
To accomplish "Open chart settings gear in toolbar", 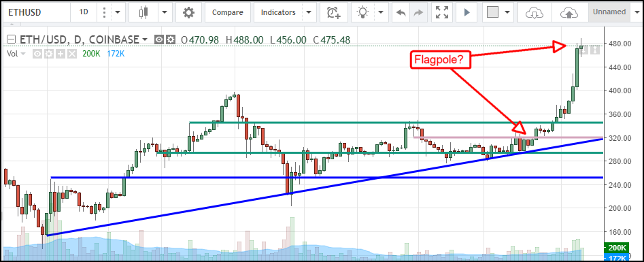I will tap(188, 12).
